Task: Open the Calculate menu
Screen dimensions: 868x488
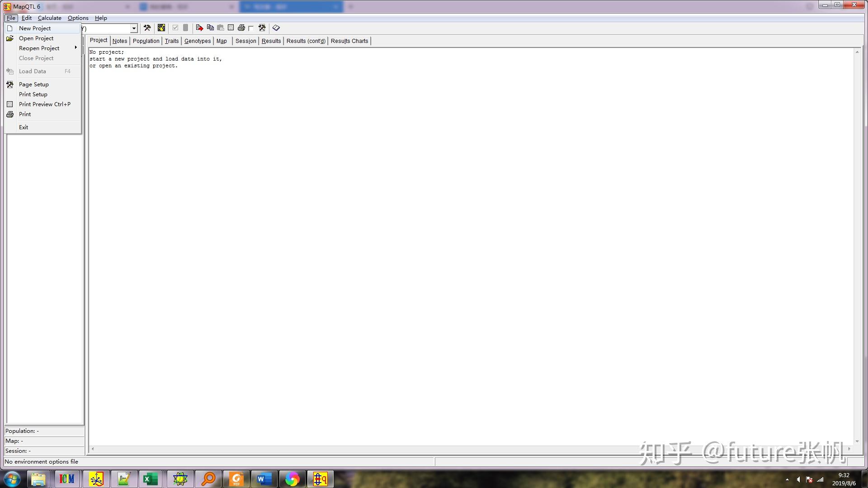Action: tap(49, 18)
